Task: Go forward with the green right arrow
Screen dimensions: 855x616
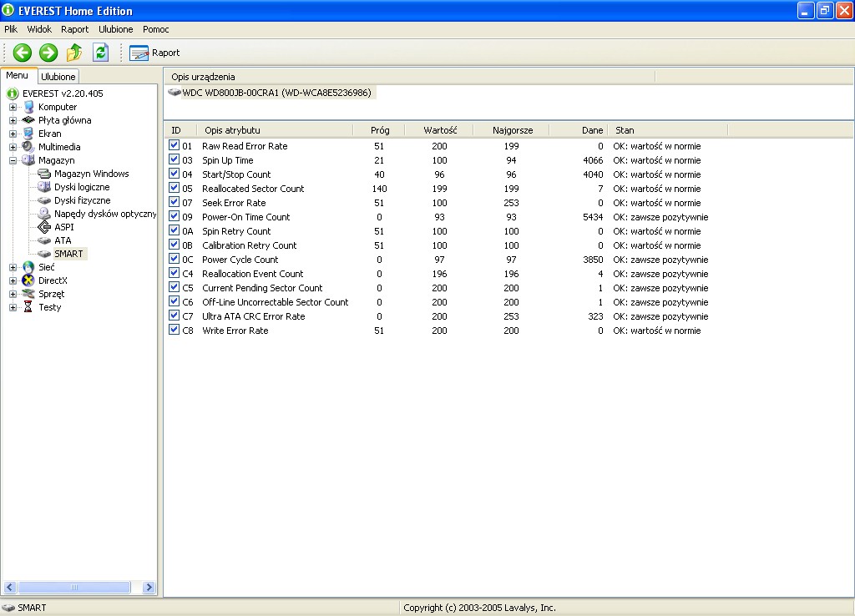Action: 48,53
